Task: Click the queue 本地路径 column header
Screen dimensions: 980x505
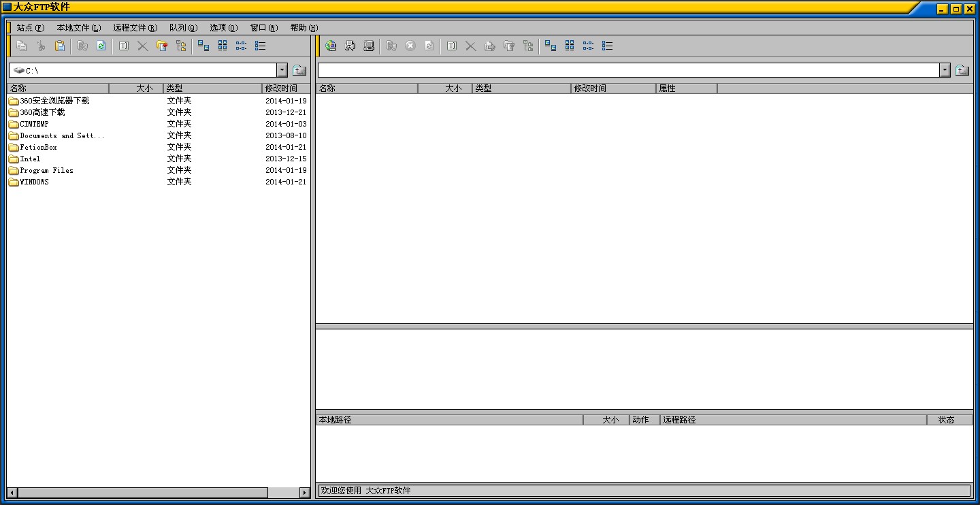Action: [x=449, y=420]
